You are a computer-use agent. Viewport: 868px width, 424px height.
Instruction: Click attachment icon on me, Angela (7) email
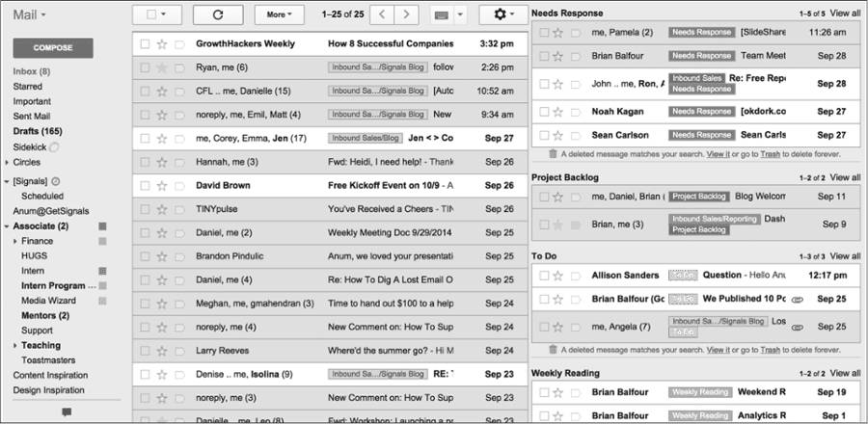(798, 328)
